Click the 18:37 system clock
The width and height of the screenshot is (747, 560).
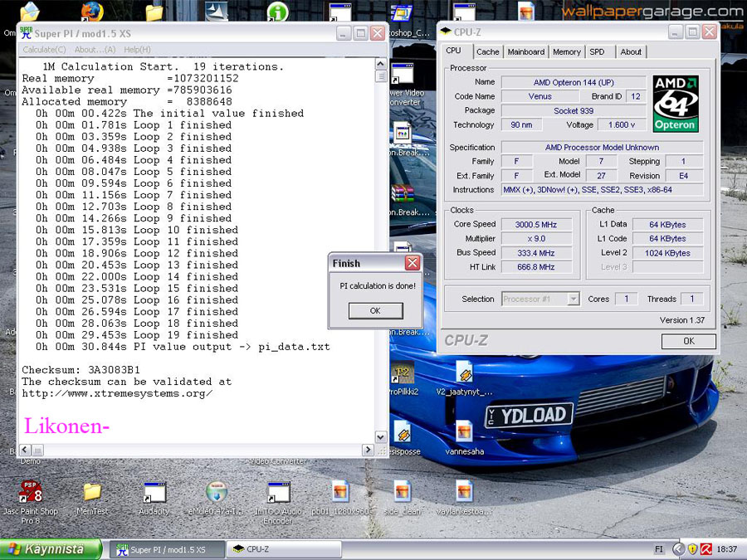point(726,549)
